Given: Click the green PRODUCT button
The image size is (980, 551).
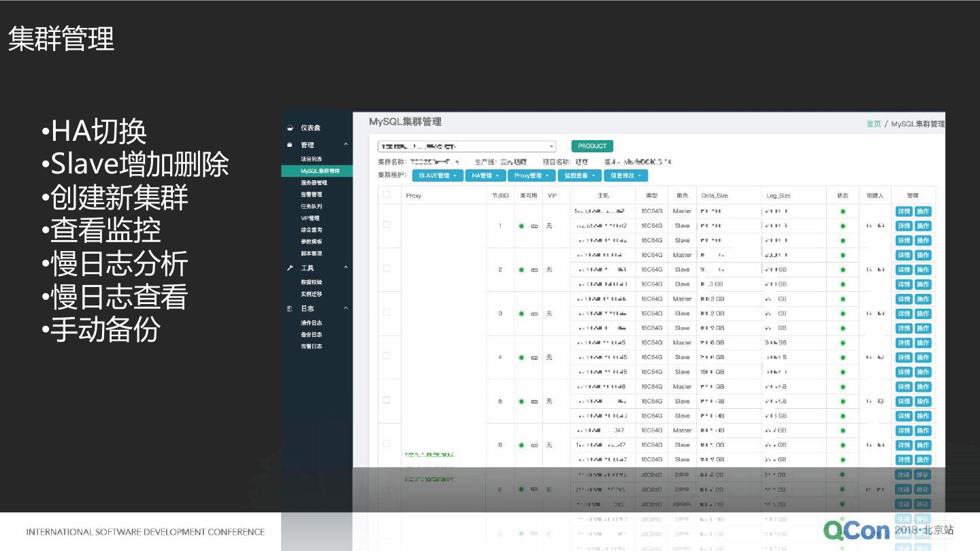Looking at the screenshot, I should [x=592, y=146].
